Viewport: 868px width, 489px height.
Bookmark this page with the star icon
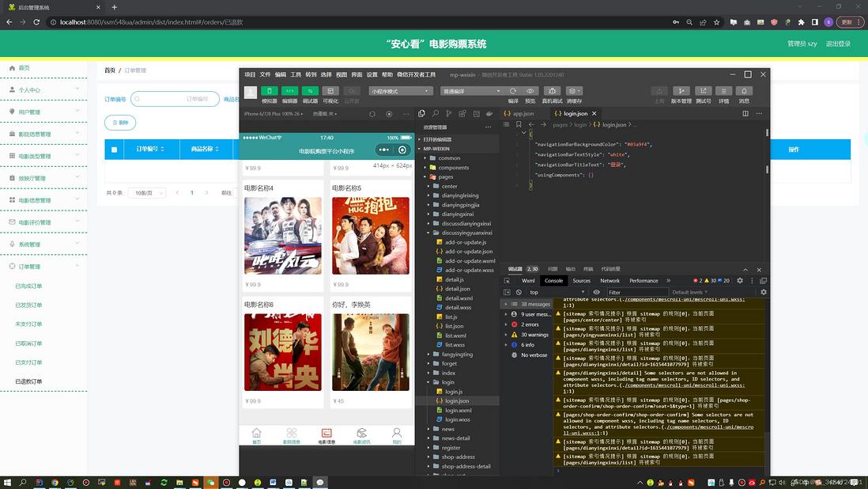click(x=717, y=22)
